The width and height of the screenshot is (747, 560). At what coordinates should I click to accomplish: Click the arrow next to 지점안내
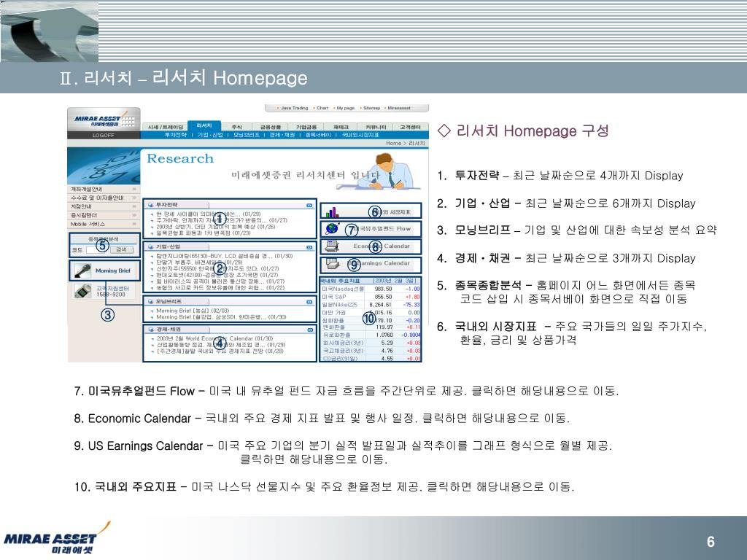134,206
